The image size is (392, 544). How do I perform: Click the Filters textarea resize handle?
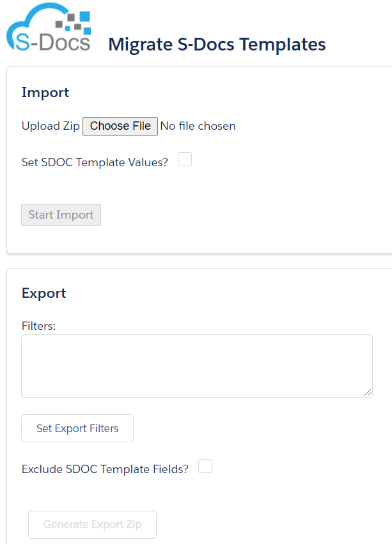tap(368, 392)
